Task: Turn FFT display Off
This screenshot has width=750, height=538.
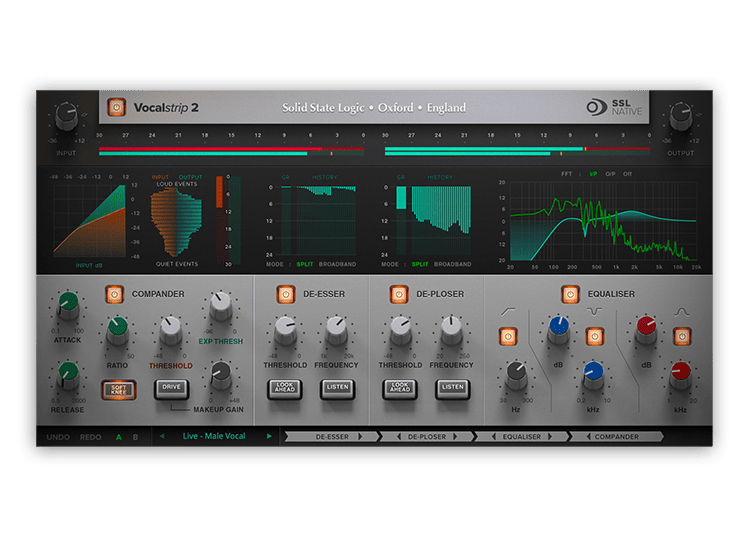Action: 627,174
